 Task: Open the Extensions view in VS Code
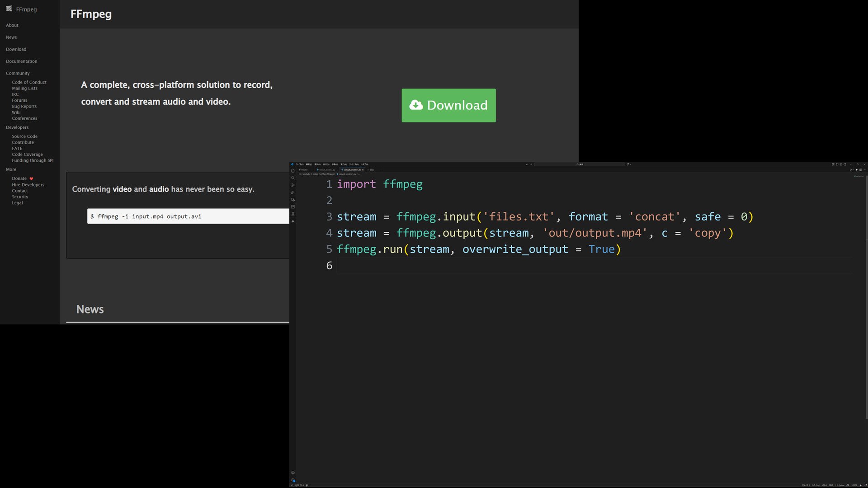(x=293, y=207)
